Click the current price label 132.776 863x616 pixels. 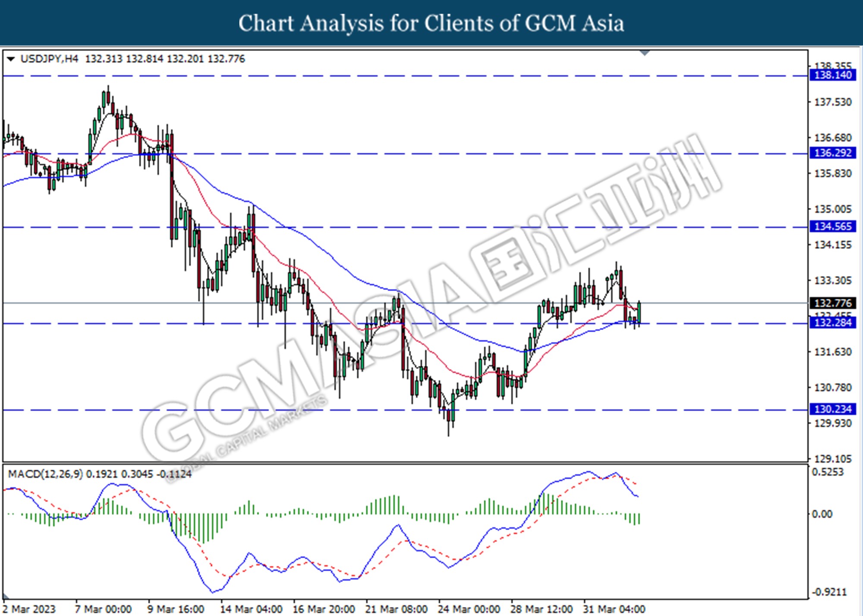(832, 303)
